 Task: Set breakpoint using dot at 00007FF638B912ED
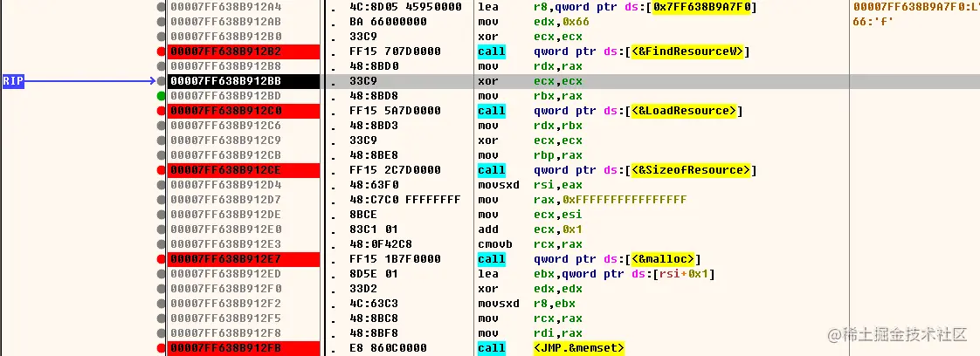point(162,274)
